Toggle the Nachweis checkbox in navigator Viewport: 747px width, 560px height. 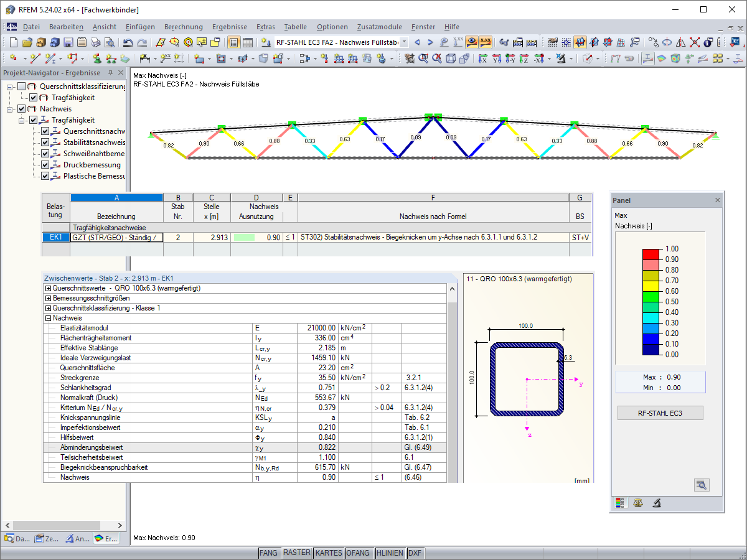[22, 109]
